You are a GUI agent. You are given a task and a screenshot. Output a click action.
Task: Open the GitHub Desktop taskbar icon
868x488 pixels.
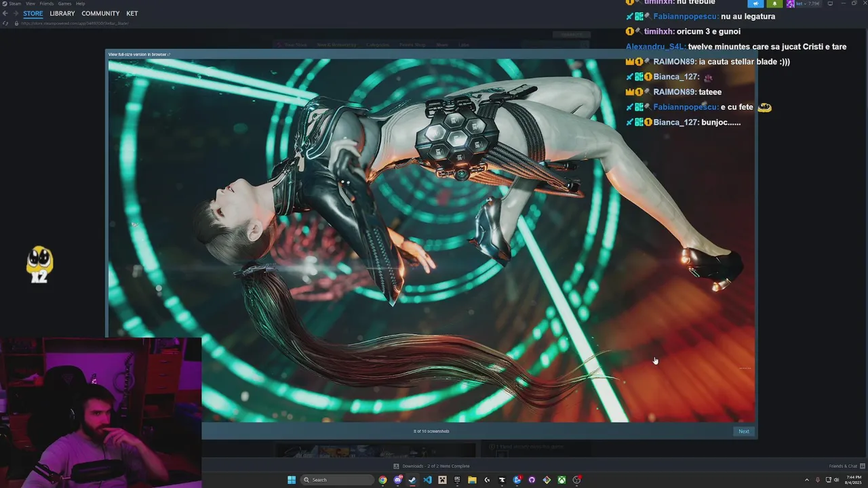tap(532, 480)
